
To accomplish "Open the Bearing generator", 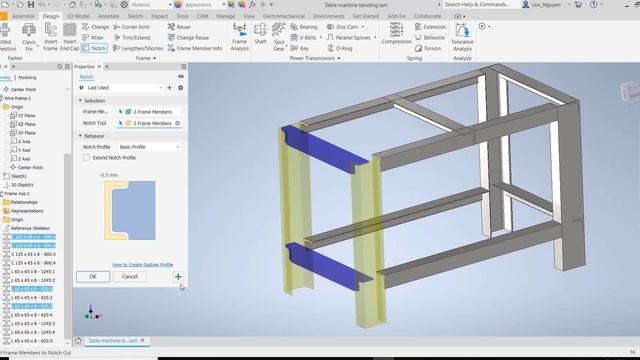I will [304, 27].
